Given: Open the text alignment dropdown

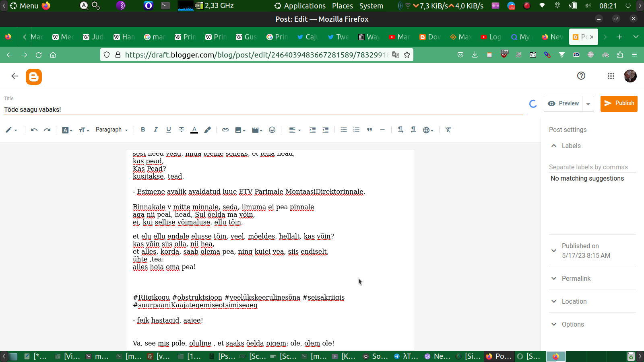Looking at the screenshot, I should pyautogui.click(x=295, y=130).
